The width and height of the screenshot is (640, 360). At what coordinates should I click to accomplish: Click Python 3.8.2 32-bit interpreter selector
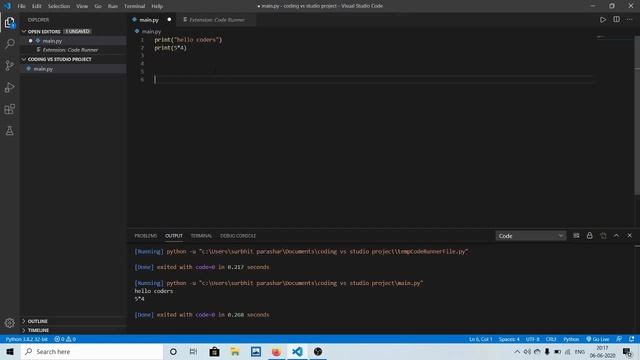(x=27, y=339)
